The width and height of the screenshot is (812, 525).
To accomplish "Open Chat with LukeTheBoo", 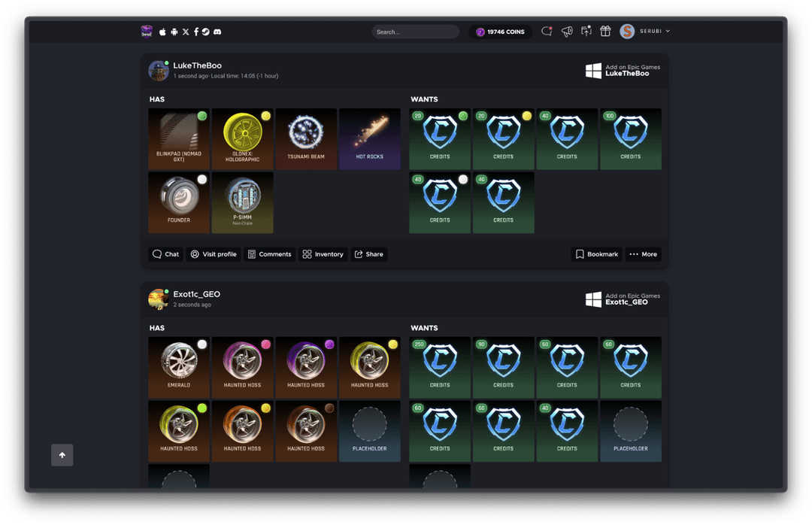I will tap(165, 254).
